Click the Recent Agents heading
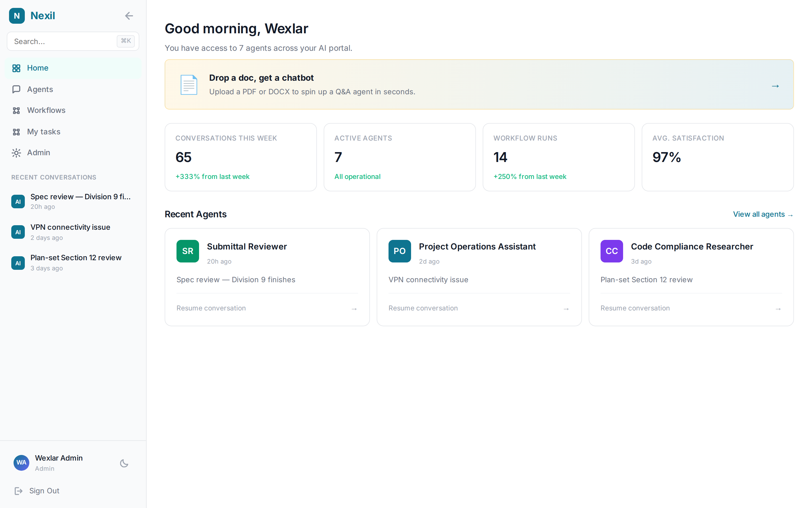This screenshot has width=812, height=508. 196,214
